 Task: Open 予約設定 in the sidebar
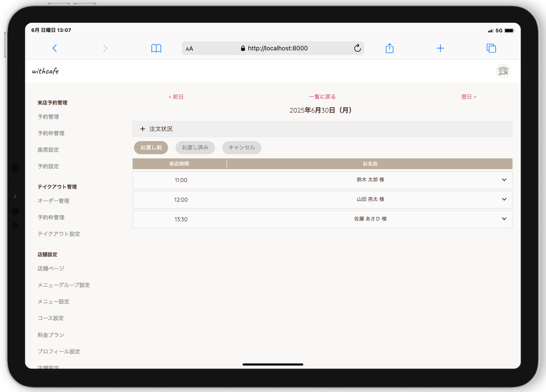48,166
